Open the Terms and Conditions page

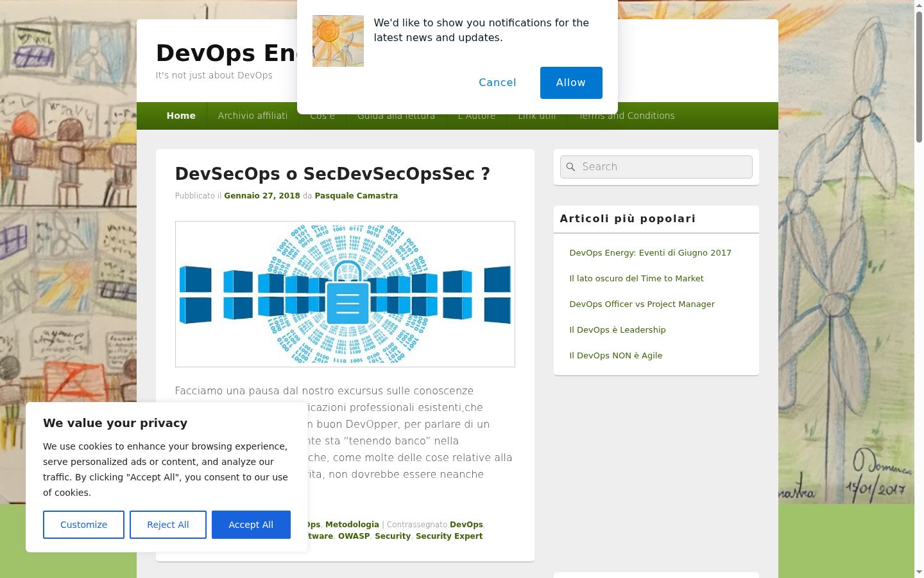tap(627, 116)
